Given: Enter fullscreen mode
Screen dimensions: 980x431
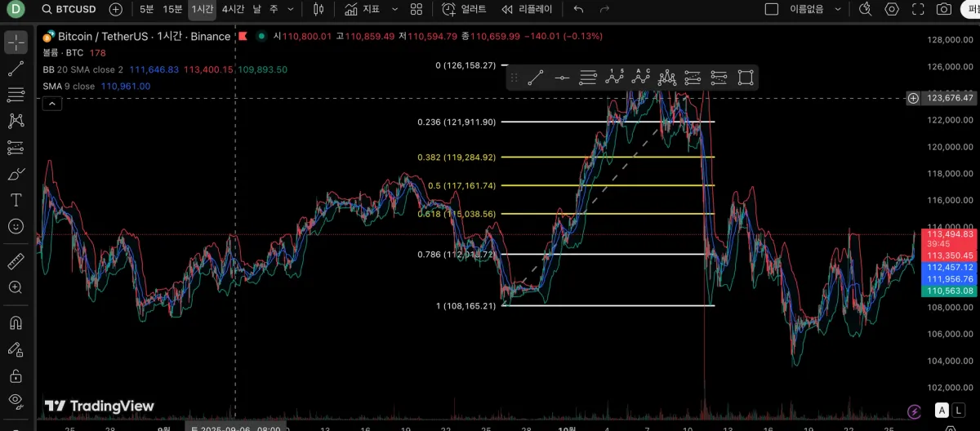Looking at the screenshot, I should click(x=918, y=9).
